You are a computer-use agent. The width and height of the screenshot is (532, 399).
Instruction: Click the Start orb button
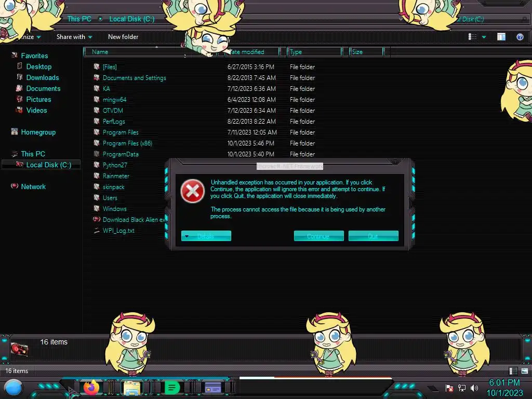14,388
